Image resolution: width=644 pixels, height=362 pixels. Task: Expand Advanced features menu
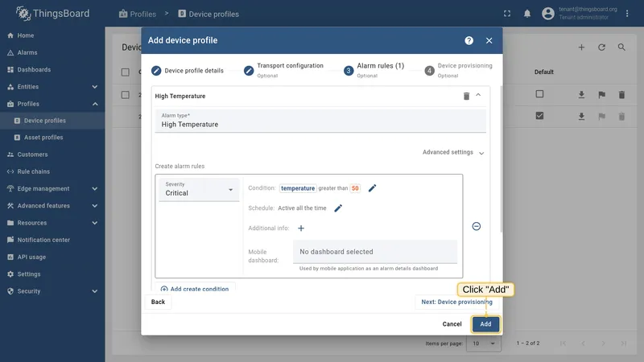click(52, 206)
